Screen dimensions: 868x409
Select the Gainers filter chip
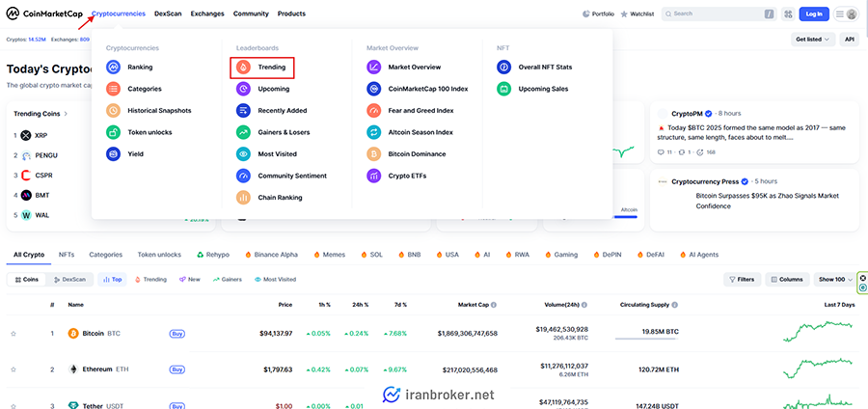(228, 280)
